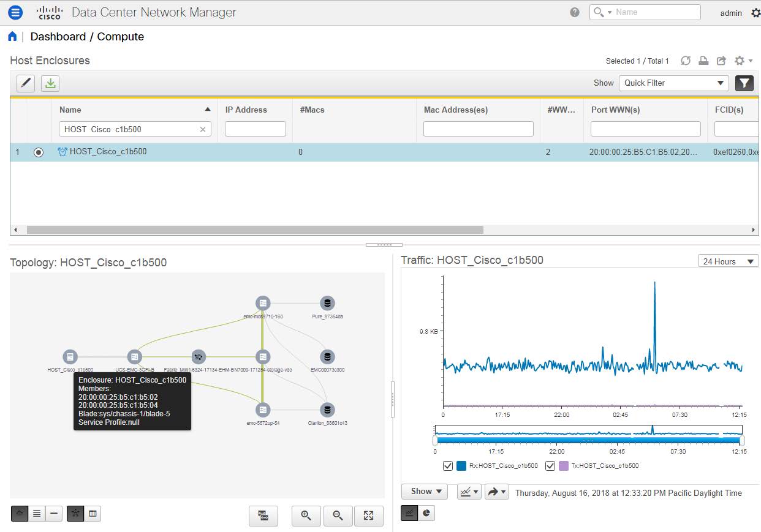Click the export/share icon near Total 1

tap(721, 61)
